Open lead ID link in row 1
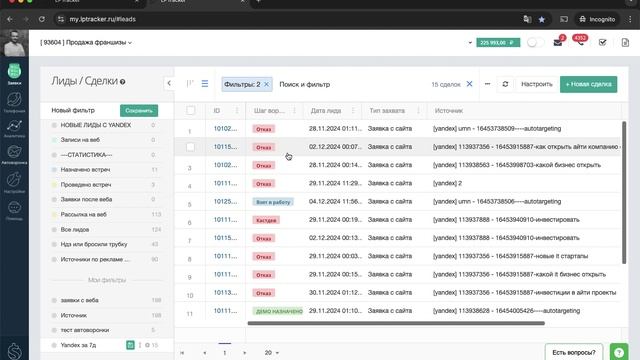Image resolution: width=640 pixels, height=360 pixels. [225, 129]
